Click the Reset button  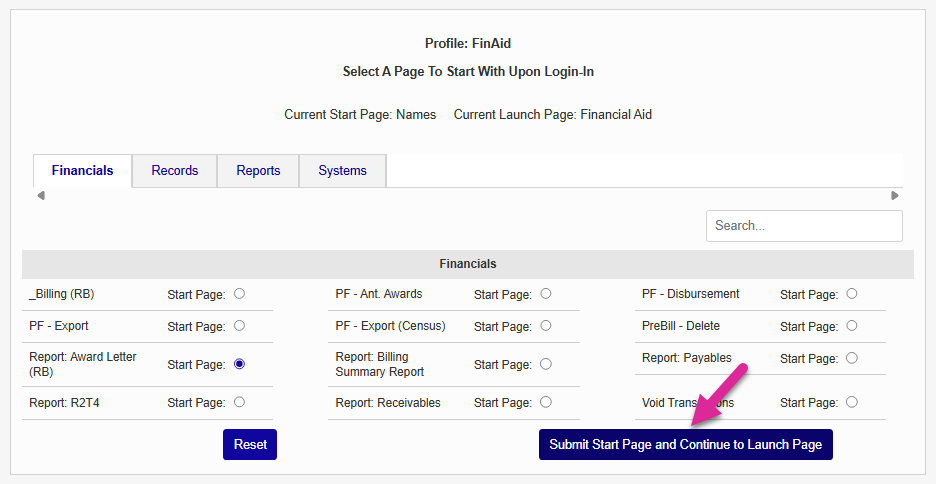250,445
